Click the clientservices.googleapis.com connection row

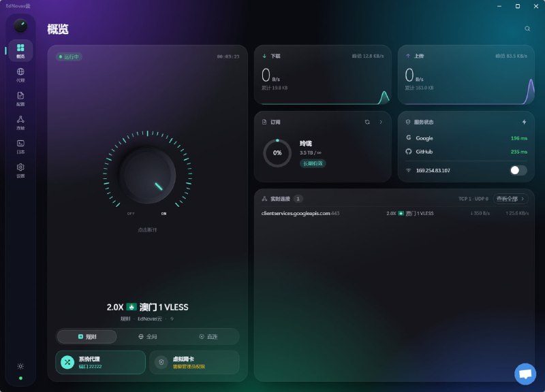(395, 213)
